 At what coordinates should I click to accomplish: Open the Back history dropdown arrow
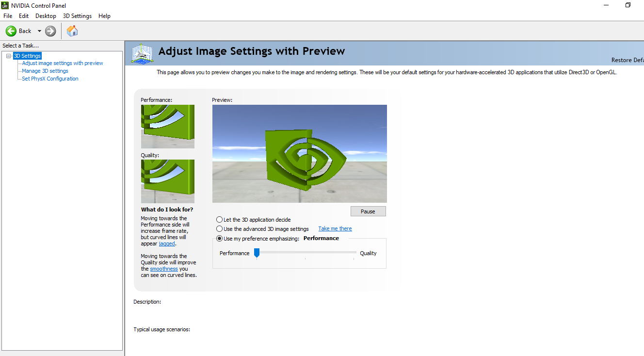point(39,31)
